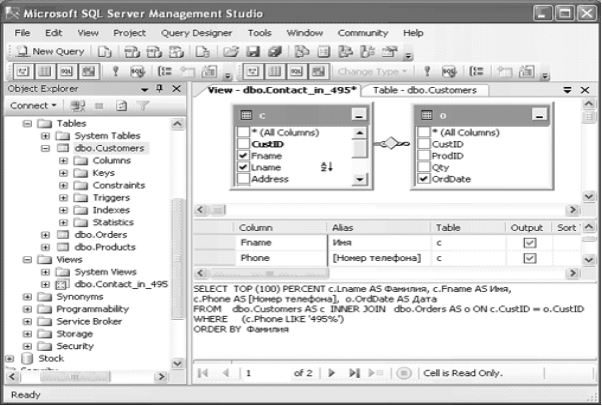
Task: Click Execute SQL exclamation icon right of Change Type
Action: pyautogui.click(x=427, y=71)
